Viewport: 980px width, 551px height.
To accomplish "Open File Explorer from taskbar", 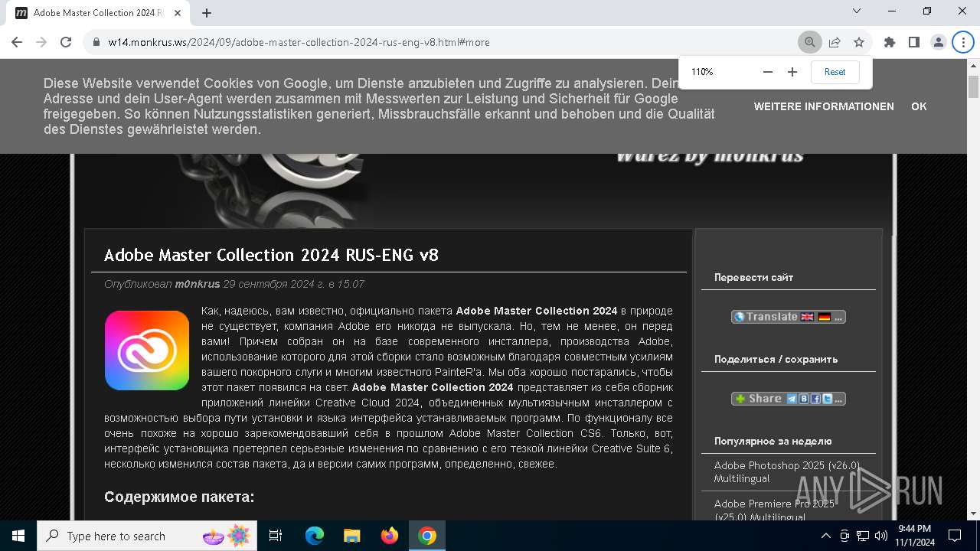I will point(351,536).
